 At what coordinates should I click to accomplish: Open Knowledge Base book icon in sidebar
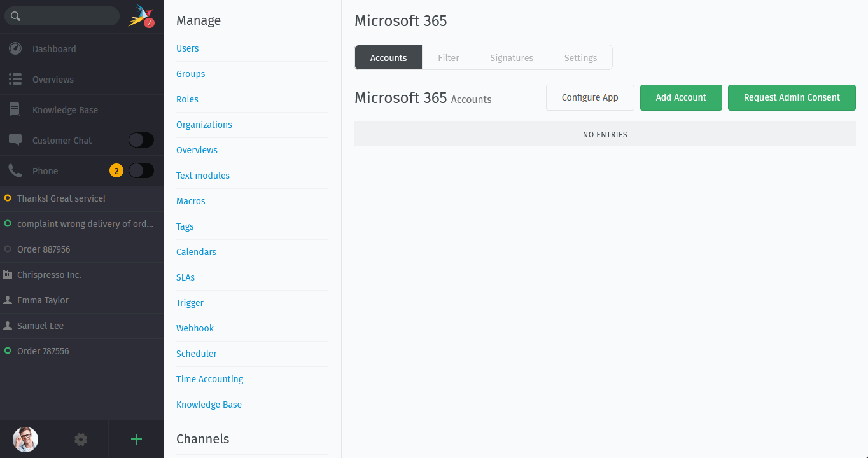coord(15,110)
